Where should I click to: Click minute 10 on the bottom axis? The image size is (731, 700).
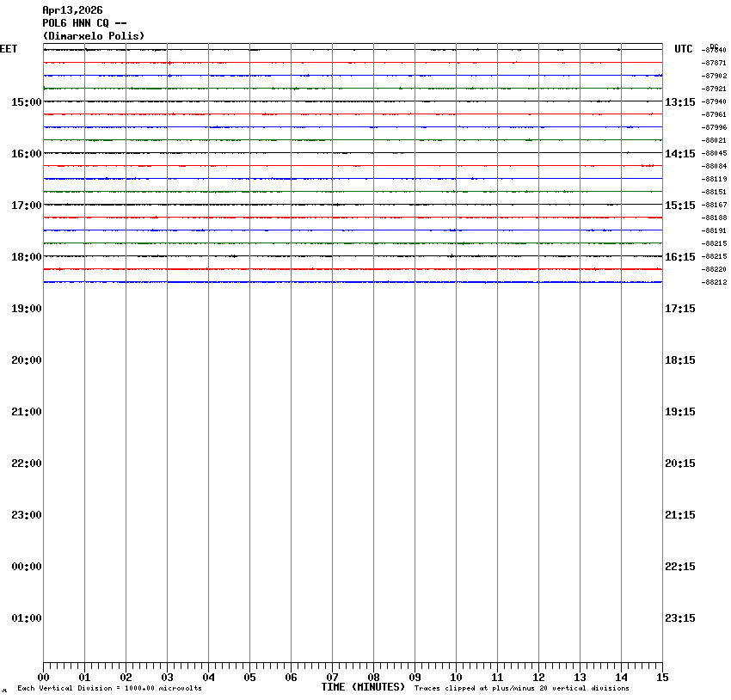coord(456,678)
